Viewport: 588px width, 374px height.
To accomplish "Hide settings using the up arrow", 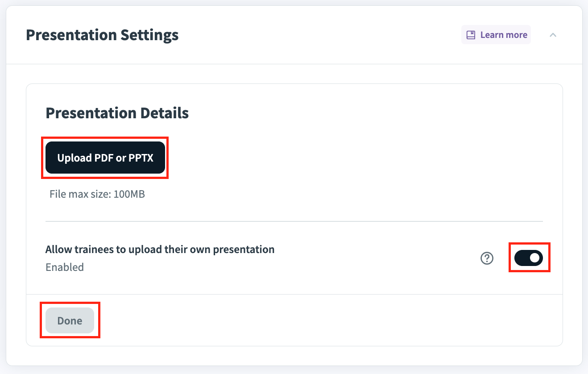I will (x=553, y=35).
